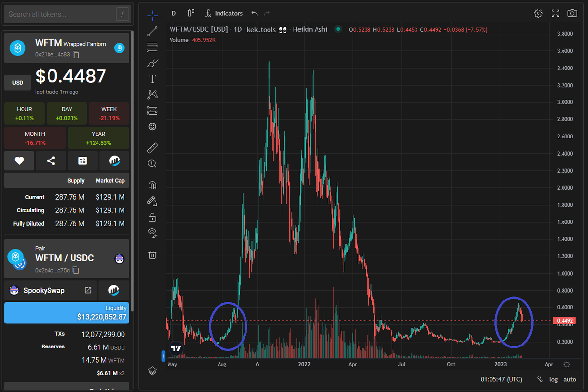Toggle stay in drawing mode

[x=152, y=201]
